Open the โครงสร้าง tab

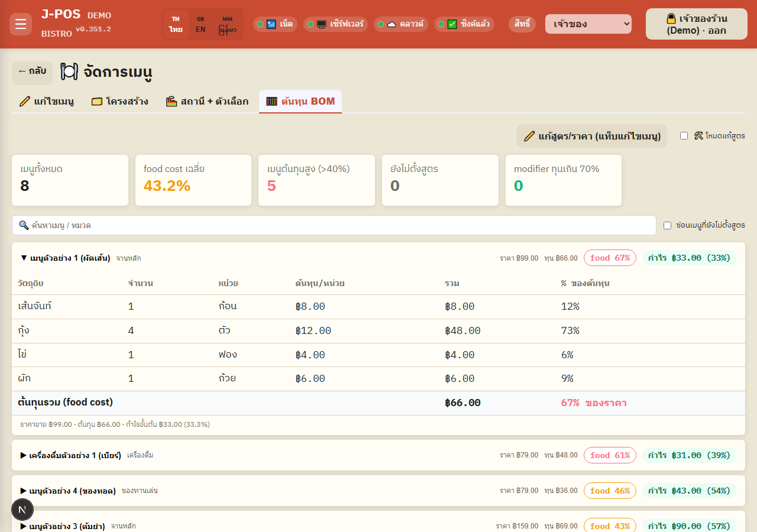click(x=120, y=102)
